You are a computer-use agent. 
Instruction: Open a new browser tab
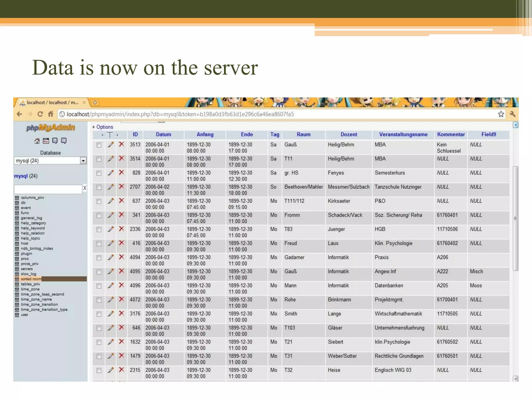95,103
